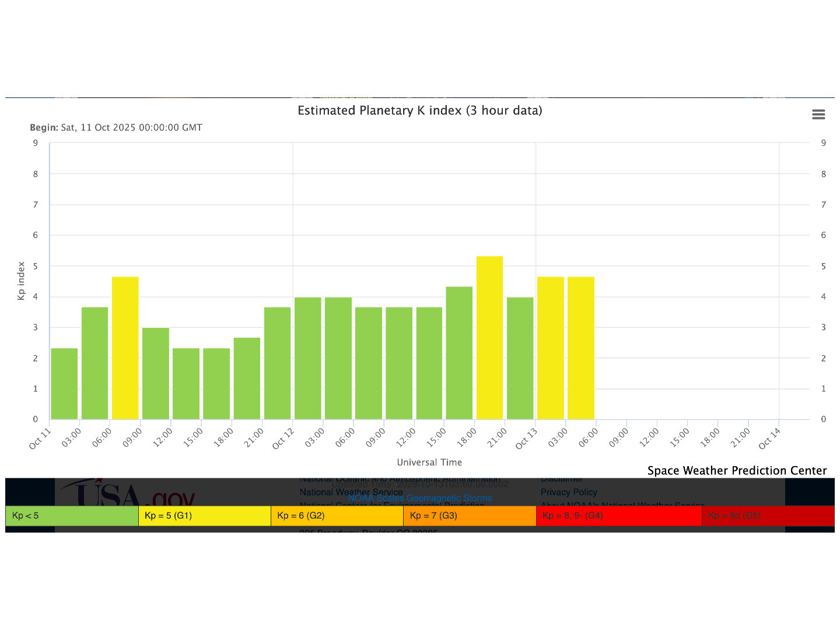
Task: Click the green bar at Oct 12 21:00
Action: pos(520,358)
